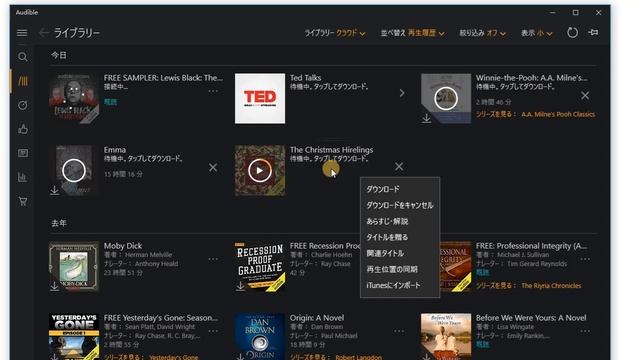Open the 表示 小 view size dropdown
The height and width of the screenshot is (360, 640).
(x=536, y=33)
